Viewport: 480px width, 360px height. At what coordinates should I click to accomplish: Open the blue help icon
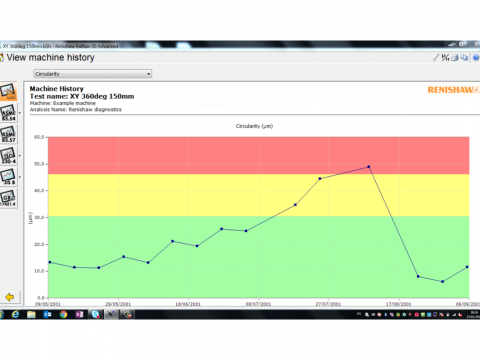point(476,58)
